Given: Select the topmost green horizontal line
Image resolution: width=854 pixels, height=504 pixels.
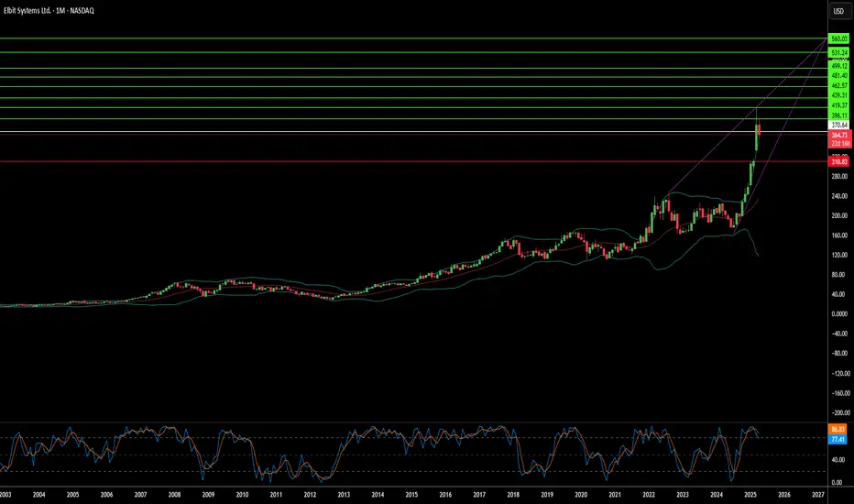Looking at the screenshot, I should [x=414, y=38].
